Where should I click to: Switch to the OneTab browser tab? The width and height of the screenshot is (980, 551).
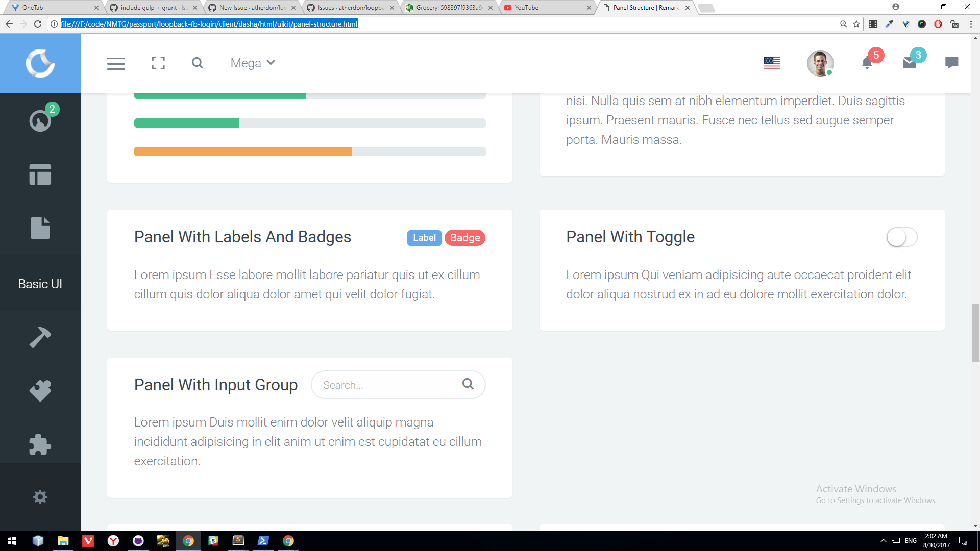[x=54, y=8]
